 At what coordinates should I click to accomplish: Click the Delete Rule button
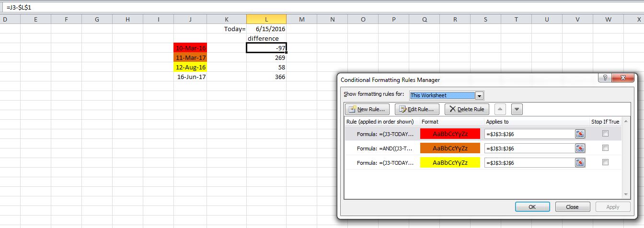pos(467,109)
